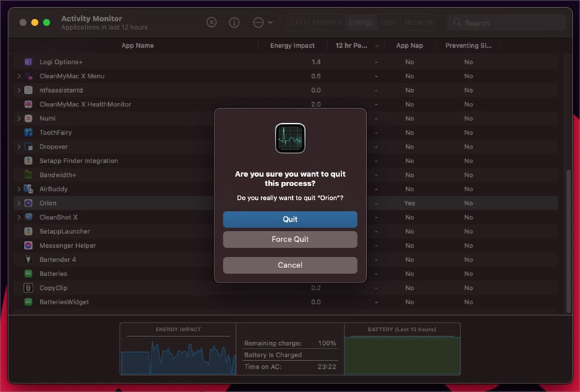580x392 pixels.
Task: Select the CleanMyMac X HealthMonitor icon
Action: click(x=28, y=104)
